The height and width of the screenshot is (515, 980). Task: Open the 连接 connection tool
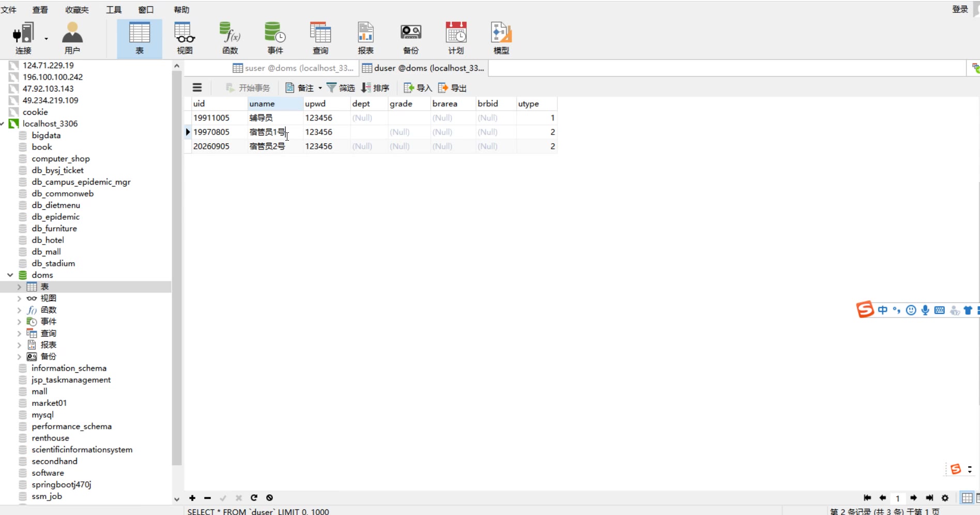tap(23, 38)
